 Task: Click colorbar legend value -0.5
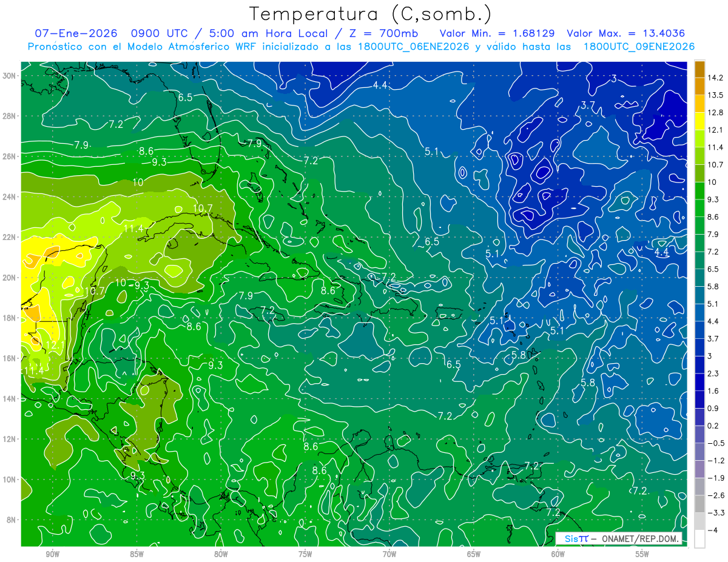[716, 443]
